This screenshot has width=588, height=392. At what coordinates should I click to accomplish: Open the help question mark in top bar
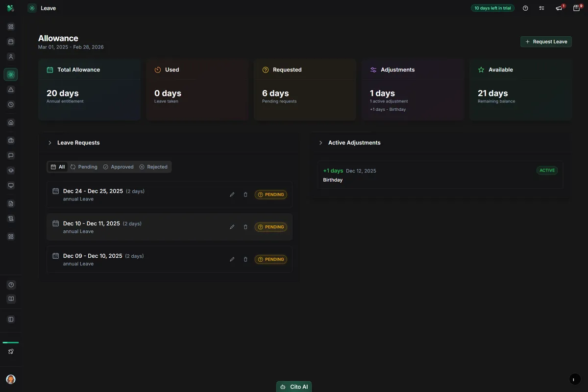pyautogui.click(x=525, y=8)
